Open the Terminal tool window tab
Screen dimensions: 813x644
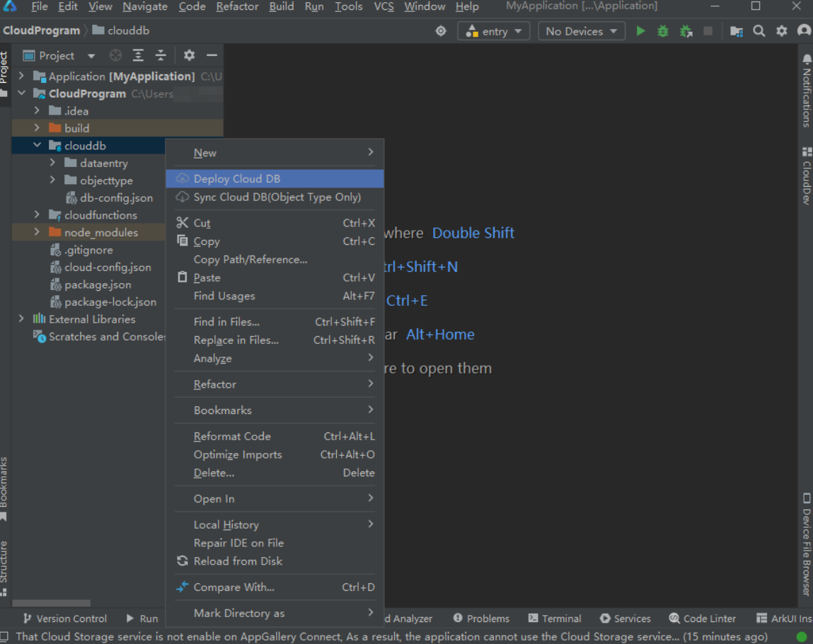(x=555, y=619)
